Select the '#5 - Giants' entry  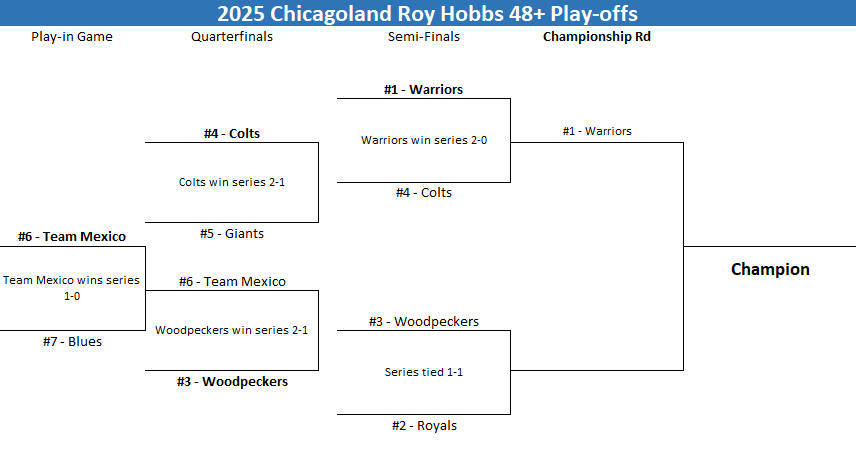point(232,233)
